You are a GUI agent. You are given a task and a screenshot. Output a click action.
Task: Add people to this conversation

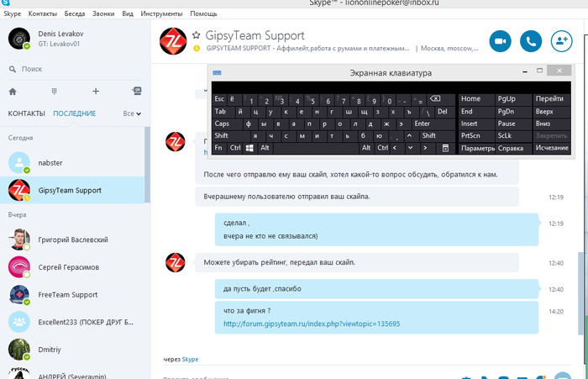point(561,41)
